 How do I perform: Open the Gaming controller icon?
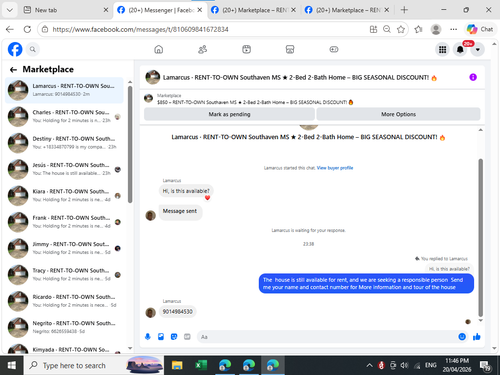click(334, 49)
